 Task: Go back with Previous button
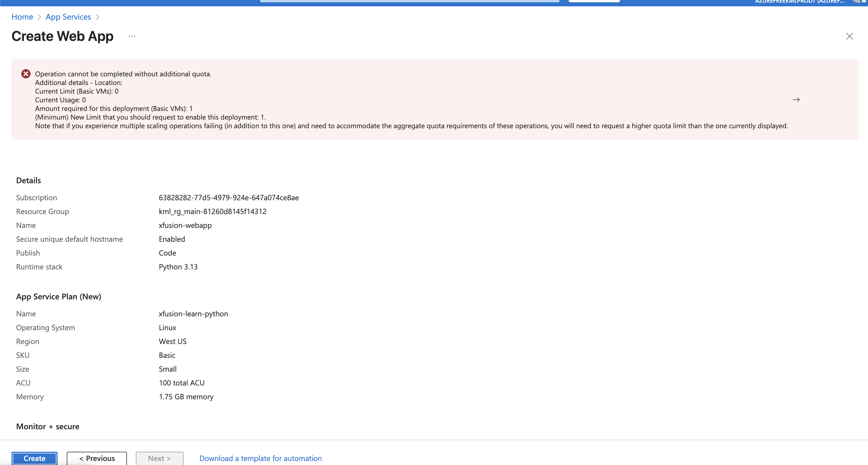[x=97, y=458]
